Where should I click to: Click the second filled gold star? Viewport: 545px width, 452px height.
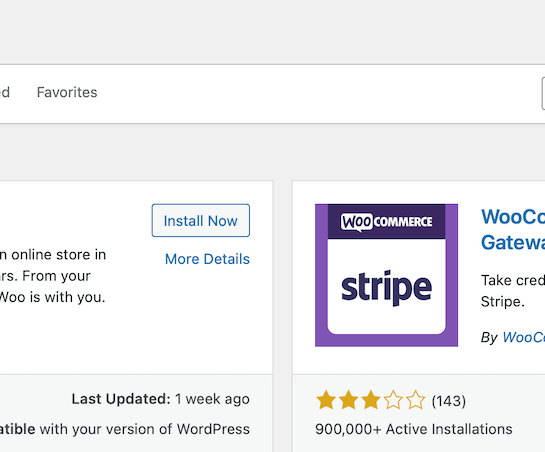348,400
